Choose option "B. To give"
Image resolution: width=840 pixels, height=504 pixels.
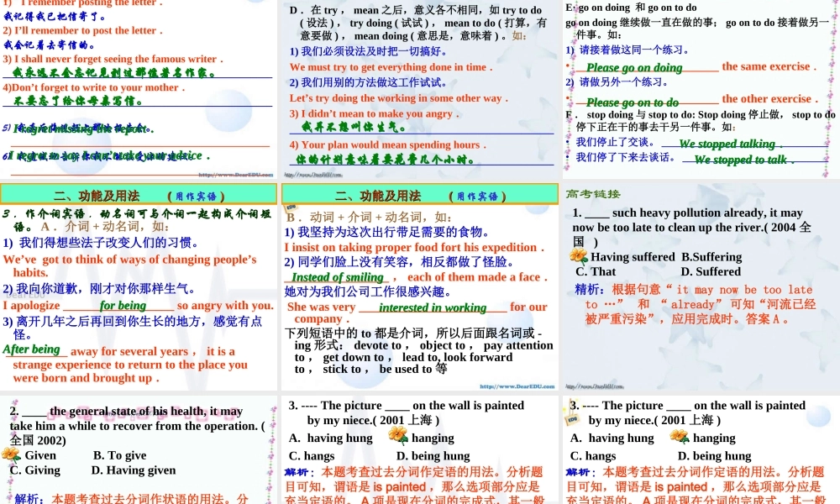click(x=119, y=455)
